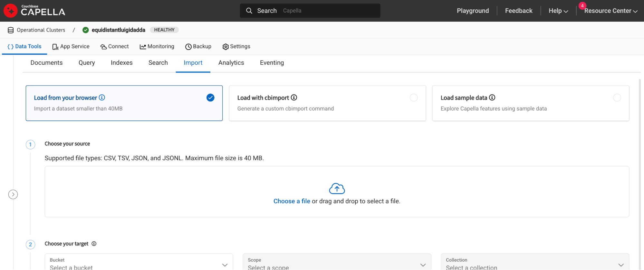Open the Indexes sub-tab
644x270 pixels.
pos(121,63)
